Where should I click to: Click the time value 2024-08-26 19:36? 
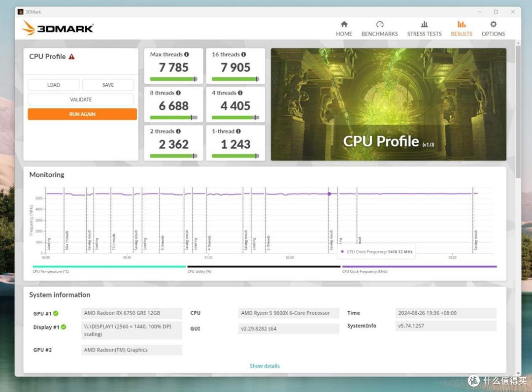(446, 313)
